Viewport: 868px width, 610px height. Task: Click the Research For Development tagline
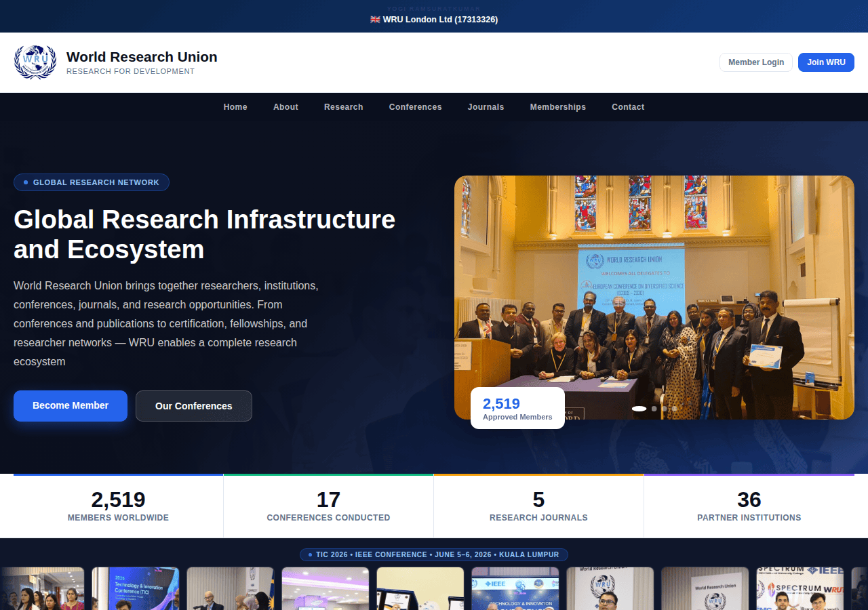click(x=130, y=71)
